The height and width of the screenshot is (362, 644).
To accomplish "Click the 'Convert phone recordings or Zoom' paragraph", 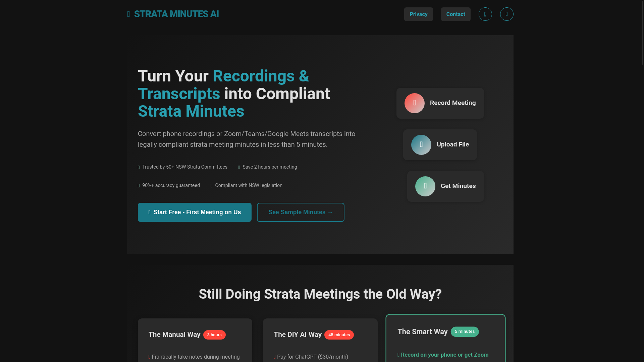I will click(x=247, y=139).
